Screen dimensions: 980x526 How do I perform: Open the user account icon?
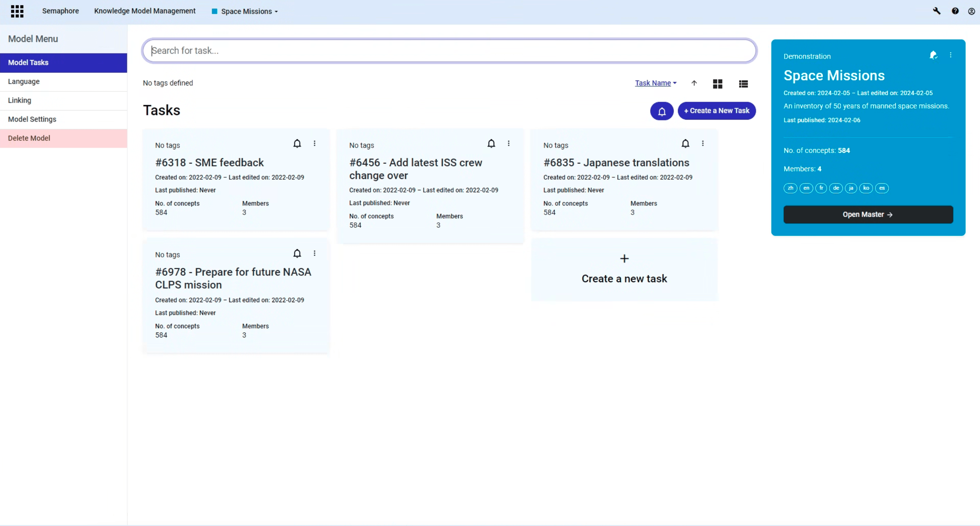(x=971, y=11)
